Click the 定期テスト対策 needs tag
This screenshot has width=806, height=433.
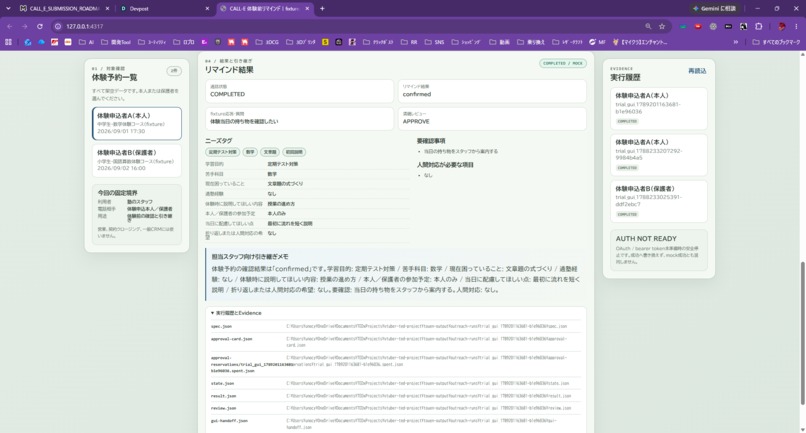[222, 152]
